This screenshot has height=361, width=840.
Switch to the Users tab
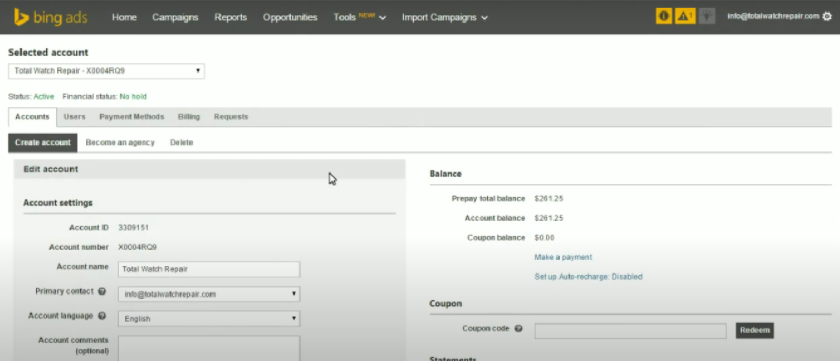tap(74, 117)
